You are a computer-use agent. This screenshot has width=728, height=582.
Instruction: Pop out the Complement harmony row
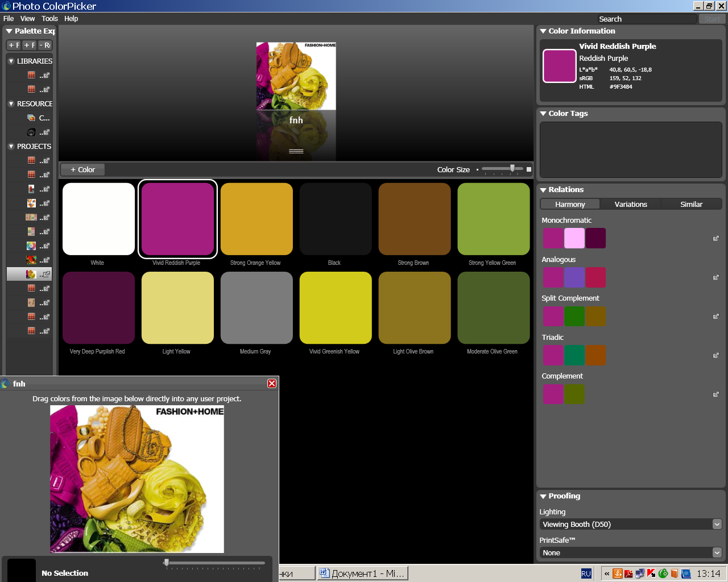(x=716, y=394)
